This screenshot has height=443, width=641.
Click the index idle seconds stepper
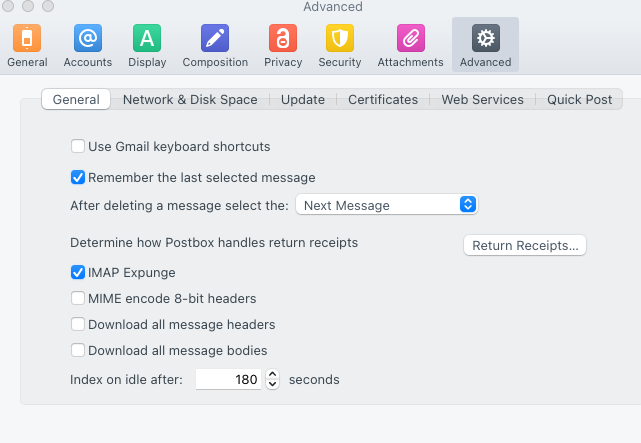pyautogui.click(x=273, y=379)
